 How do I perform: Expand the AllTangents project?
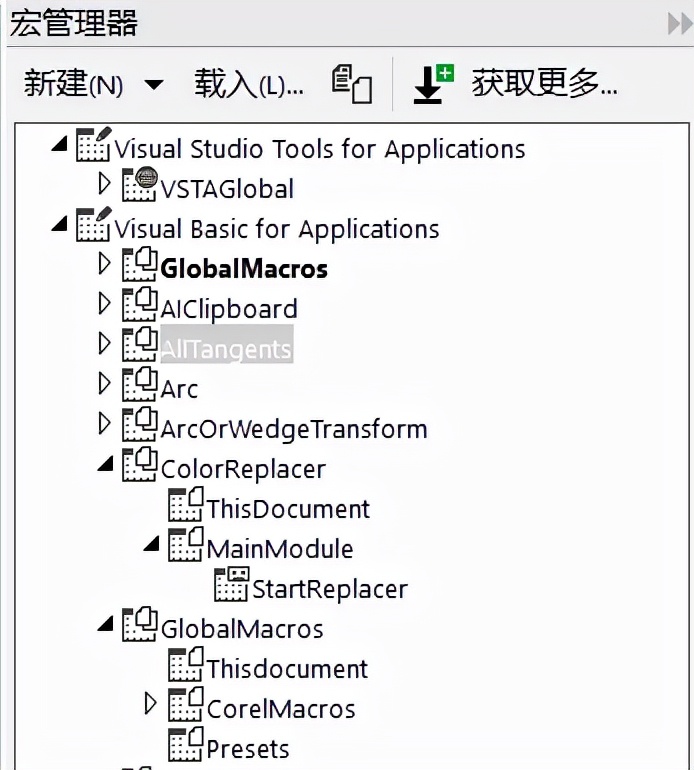click(104, 343)
